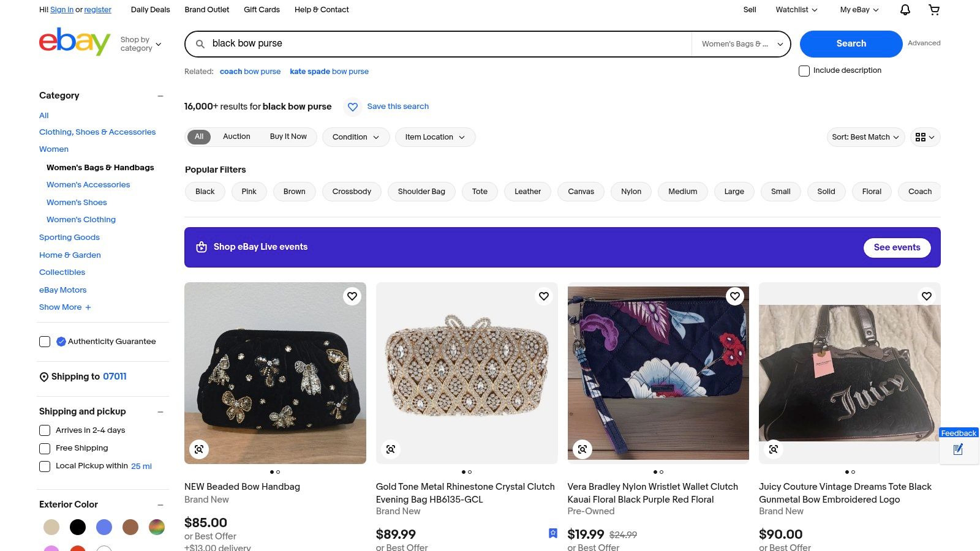Screen dimensions: 980x551
Task: Find similar image search on Beaded Bow Handbag
Action: click(x=199, y=449)
